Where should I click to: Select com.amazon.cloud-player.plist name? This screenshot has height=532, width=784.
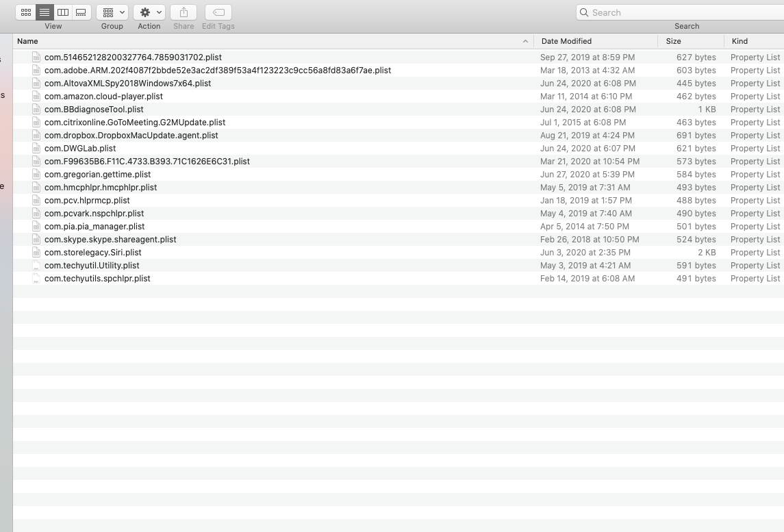(103, 96)
